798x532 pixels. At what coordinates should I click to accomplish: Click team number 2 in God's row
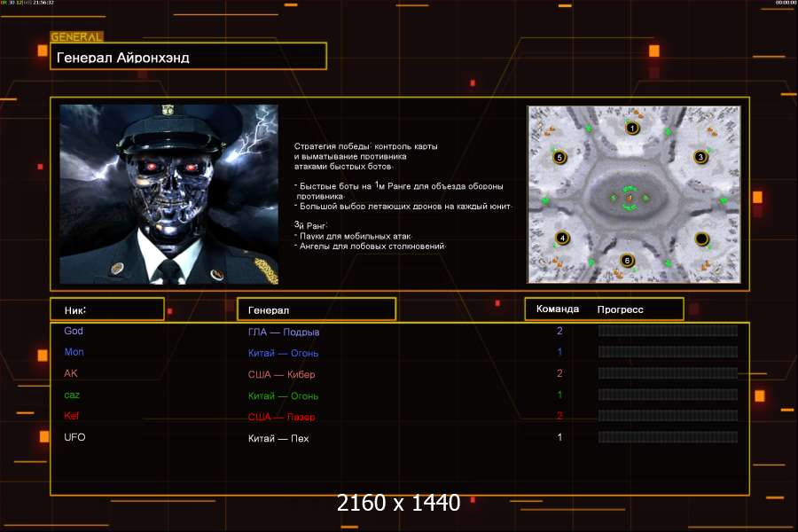[x=559, y=331]
